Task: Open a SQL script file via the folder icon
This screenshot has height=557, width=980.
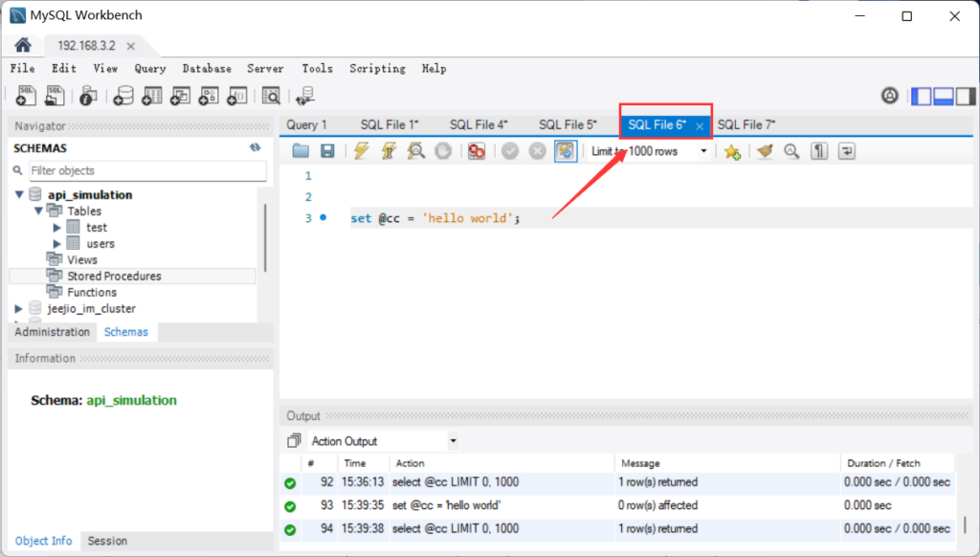Action: [x=301, y=151]
